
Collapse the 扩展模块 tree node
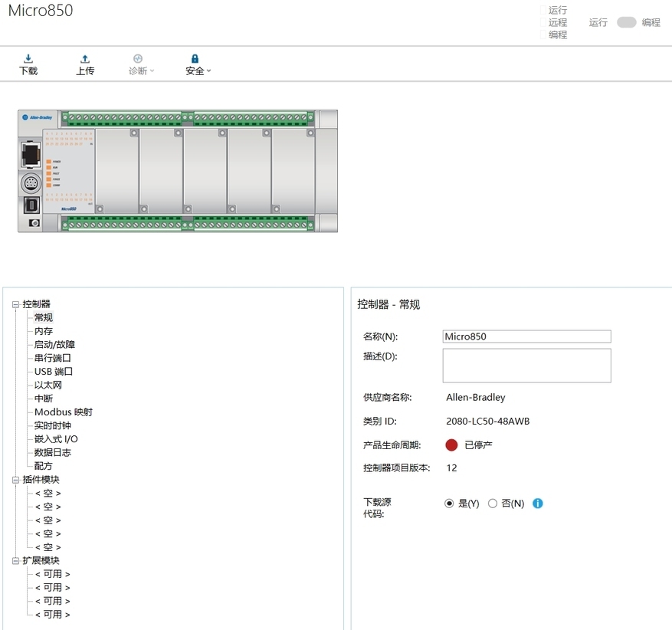click(x=16, y=560)
